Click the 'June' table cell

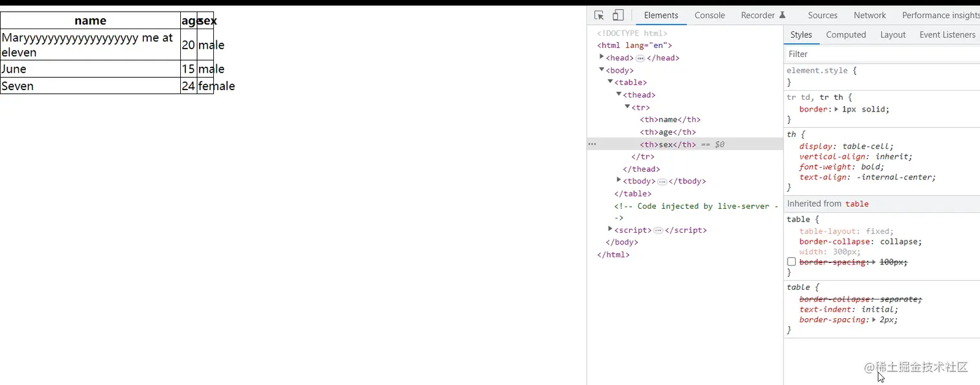coord(91,69)
